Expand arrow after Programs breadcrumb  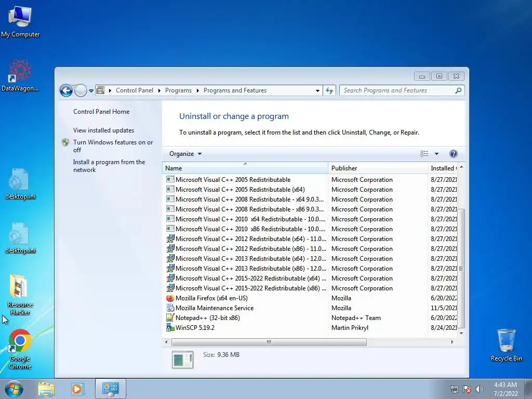pos(197,90)
